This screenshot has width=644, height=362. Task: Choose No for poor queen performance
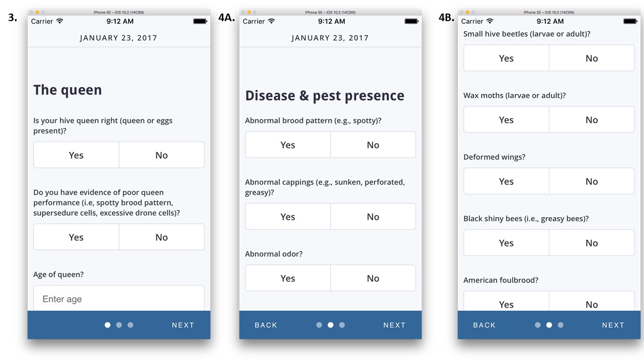[162, 237]
